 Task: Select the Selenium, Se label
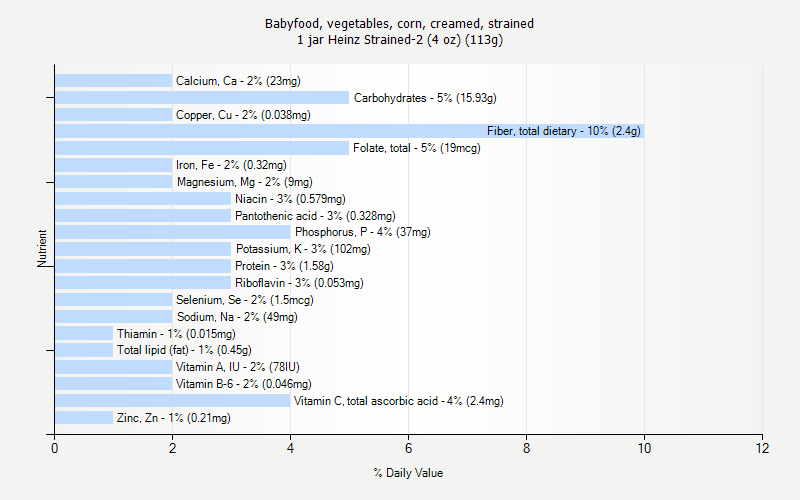click(245, 300)
